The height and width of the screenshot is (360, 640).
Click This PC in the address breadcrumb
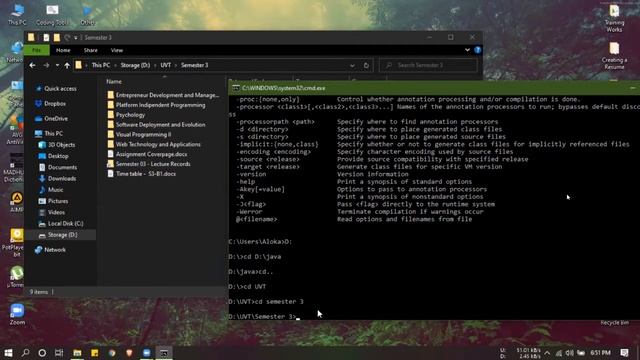(x=100, y=65)
